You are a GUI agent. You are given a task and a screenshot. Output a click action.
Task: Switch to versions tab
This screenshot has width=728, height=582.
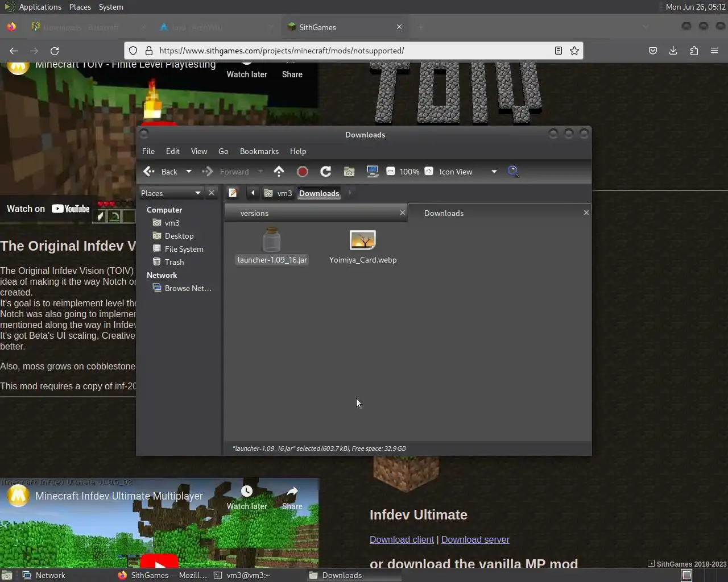pyautogui.click(x=311, y=213)
